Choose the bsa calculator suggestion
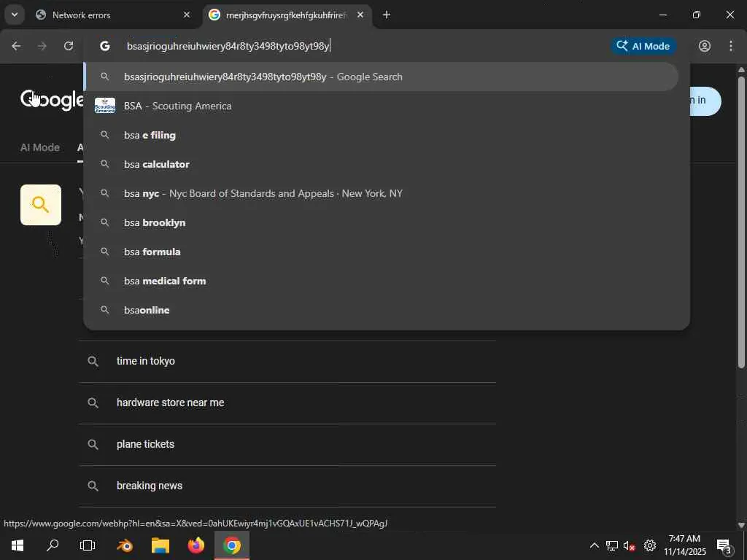 [381, 164]
